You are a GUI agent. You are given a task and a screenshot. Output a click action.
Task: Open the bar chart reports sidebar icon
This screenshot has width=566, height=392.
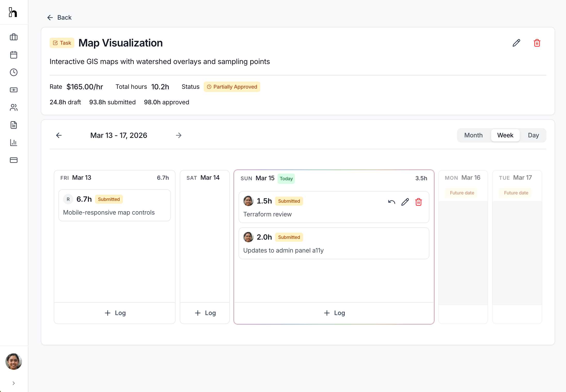pos(14,143)
